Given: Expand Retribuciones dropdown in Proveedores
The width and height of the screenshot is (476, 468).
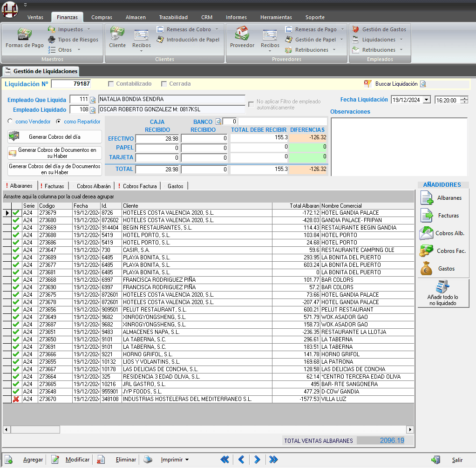Looking at the screenshot, I should tap(334, 50).
